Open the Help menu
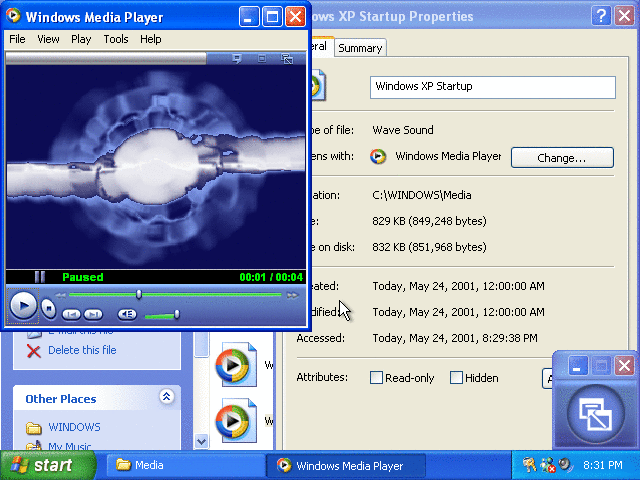The width and height of the screenshot is (640, 480). pyautogui.click(x=151, y=39)
